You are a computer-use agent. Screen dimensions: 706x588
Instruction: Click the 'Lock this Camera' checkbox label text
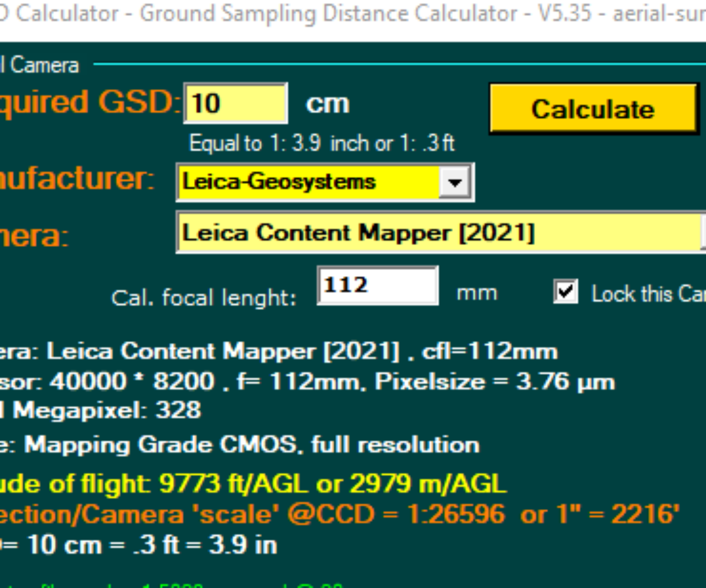click(648, 294)
